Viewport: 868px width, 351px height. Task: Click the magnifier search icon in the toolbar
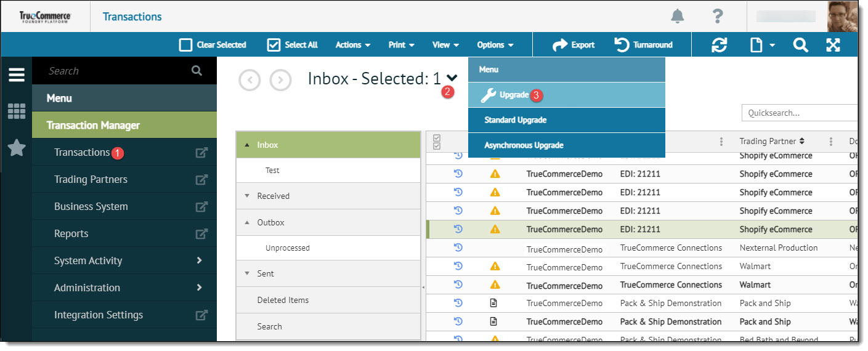(800, 45)
